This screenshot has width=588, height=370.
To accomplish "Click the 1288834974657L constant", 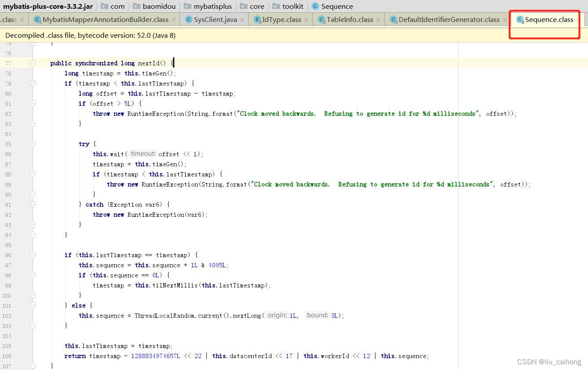I will (155, 356).
